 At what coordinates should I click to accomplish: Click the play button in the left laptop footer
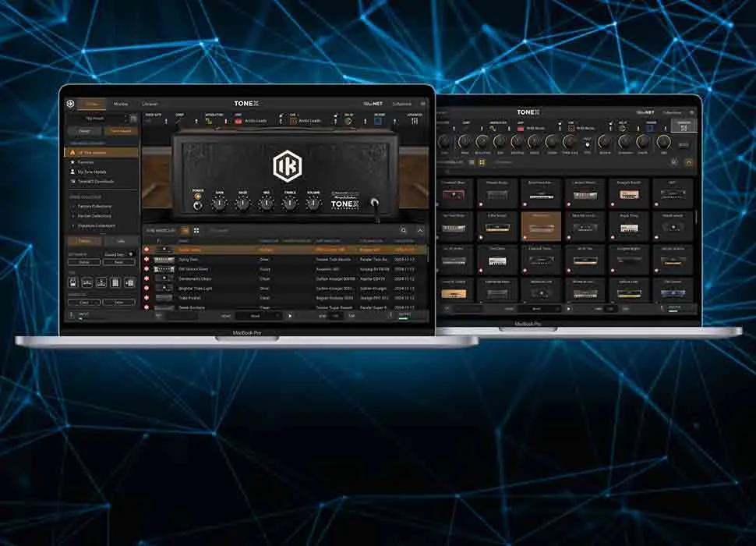click(x=290, y=316)
